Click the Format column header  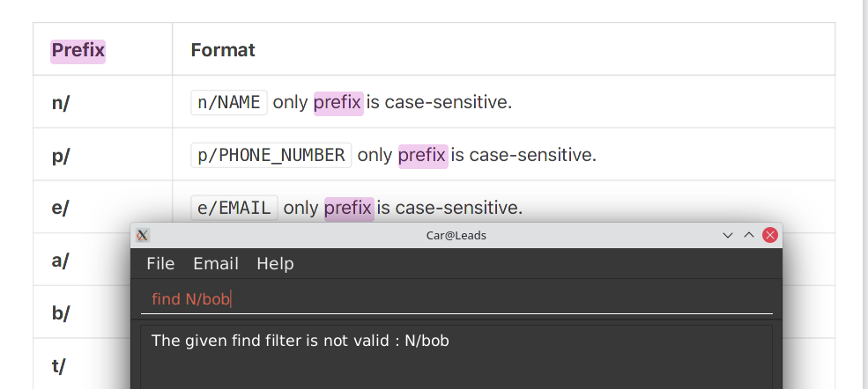click(x=223, y=50)
